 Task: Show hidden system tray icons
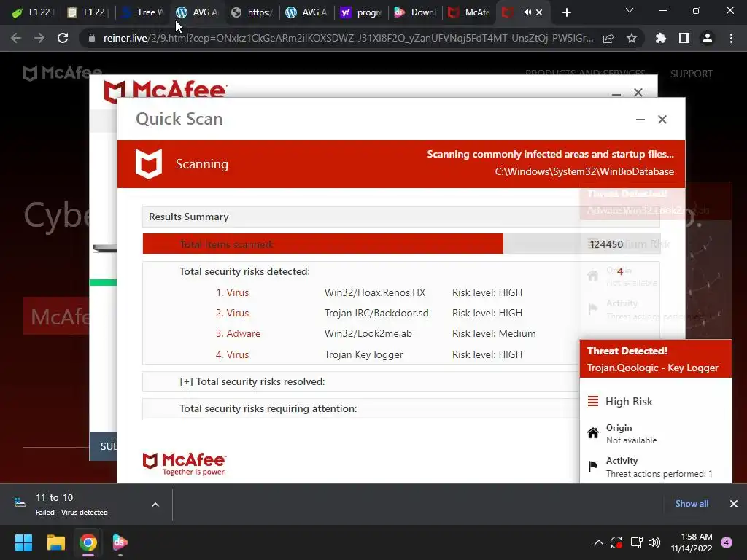(x=599, y=542)
